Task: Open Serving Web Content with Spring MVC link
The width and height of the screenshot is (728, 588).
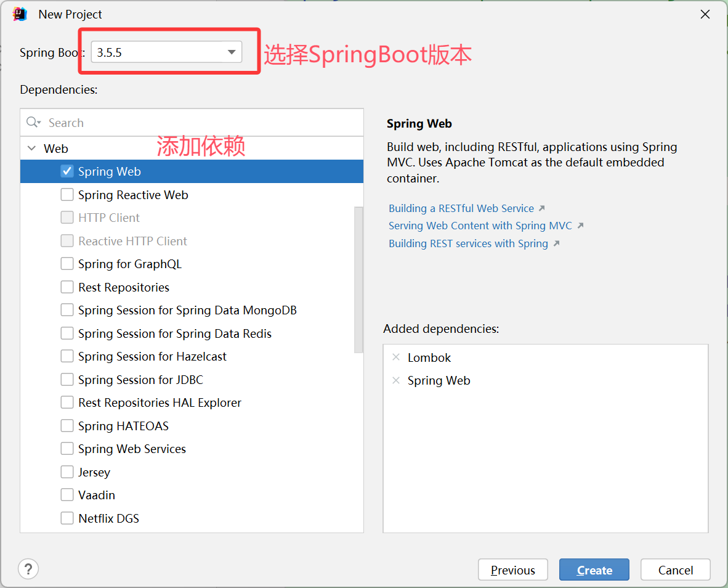Action: pyautogui.click(x=480, y=226)
